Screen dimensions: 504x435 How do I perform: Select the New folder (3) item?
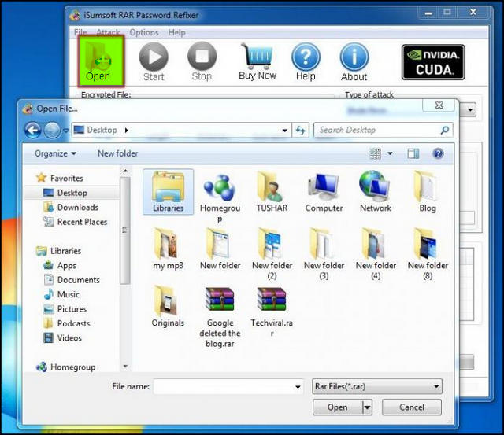click(324, 254)
